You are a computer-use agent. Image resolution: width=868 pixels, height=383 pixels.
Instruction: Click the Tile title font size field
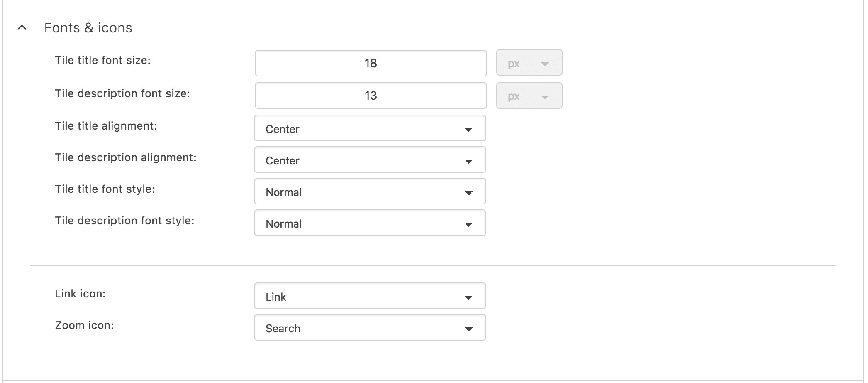(x=371, y=63)
